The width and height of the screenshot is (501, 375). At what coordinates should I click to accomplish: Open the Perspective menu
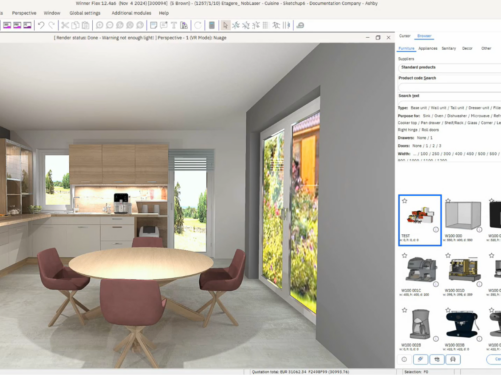pos(24,13)
